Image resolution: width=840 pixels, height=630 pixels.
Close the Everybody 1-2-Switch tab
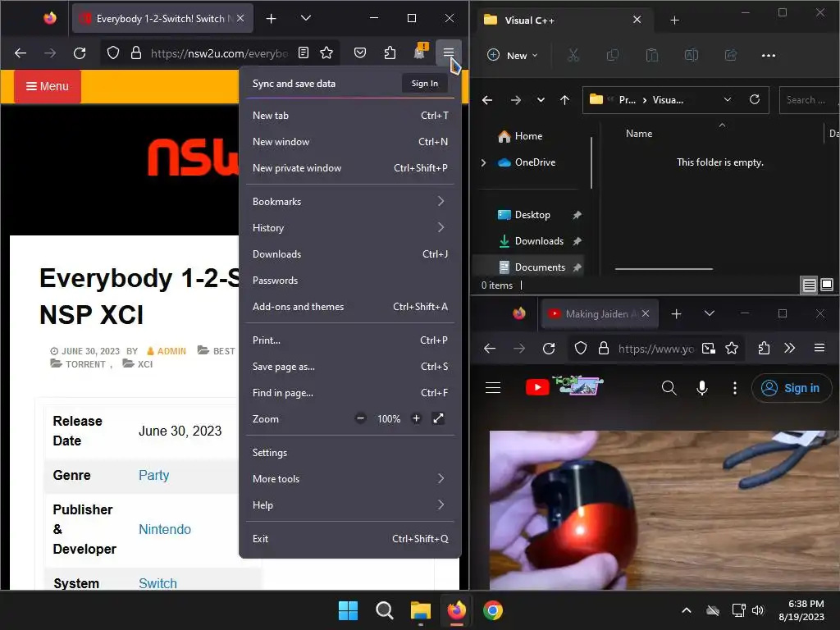pos(240,18)
